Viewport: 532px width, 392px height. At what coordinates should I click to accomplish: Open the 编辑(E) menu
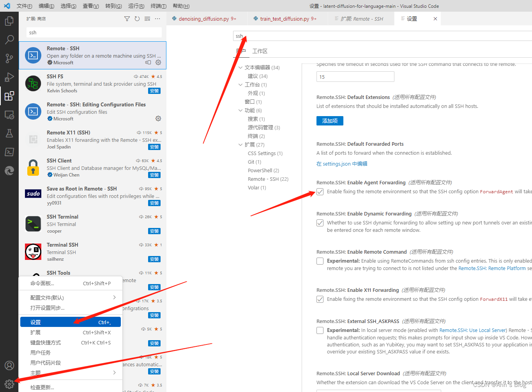click(x=46, y=6)
